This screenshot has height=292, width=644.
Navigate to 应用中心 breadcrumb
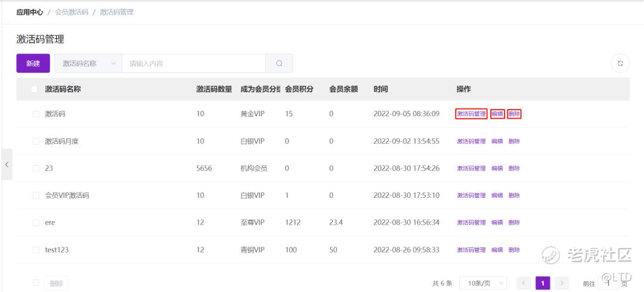[x=29, y=12]
